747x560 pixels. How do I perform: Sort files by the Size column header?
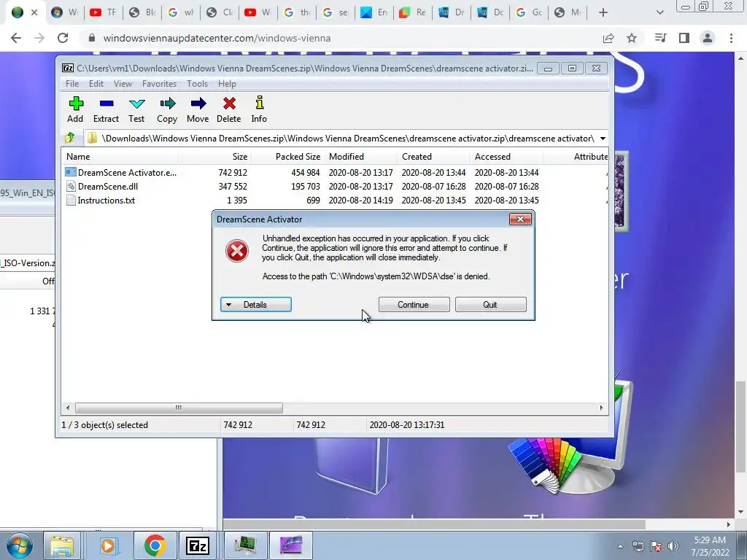[x=215, y=157]
